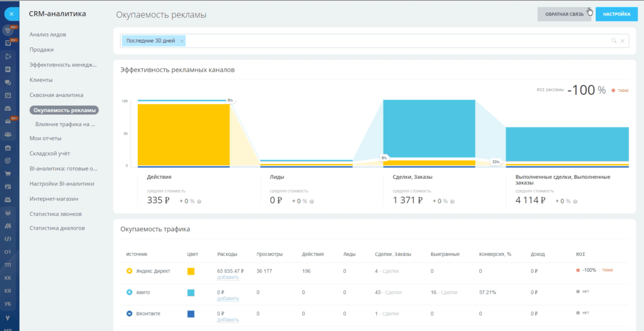Open the shopping cart icon in the left sidebar
644x331 pixels.
click(8, 173)
